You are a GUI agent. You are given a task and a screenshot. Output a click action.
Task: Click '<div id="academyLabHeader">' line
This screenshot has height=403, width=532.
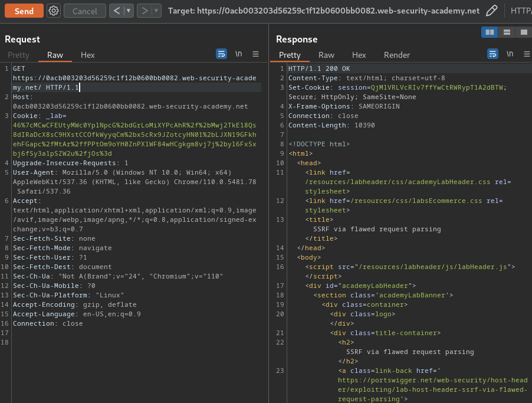360,286
